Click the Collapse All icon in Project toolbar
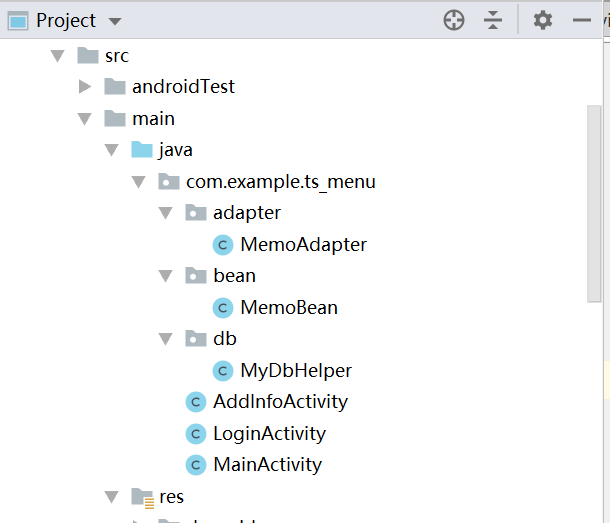This screenshot has height=523, width=610. point(493,20)
